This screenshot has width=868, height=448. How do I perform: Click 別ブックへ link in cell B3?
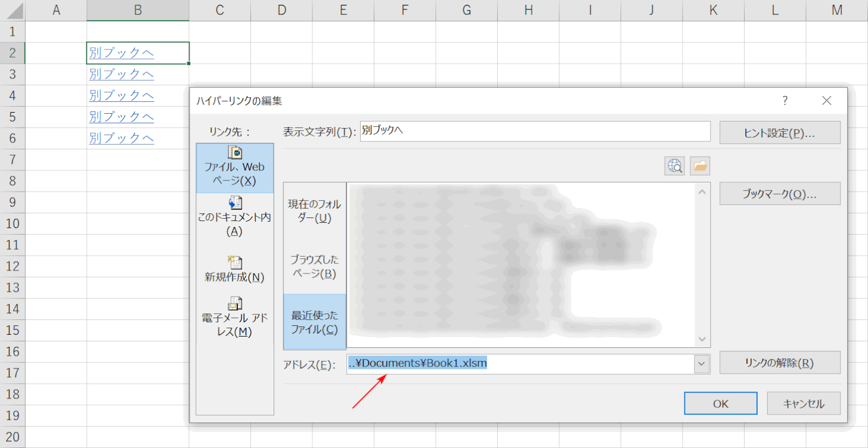point(122,74)
